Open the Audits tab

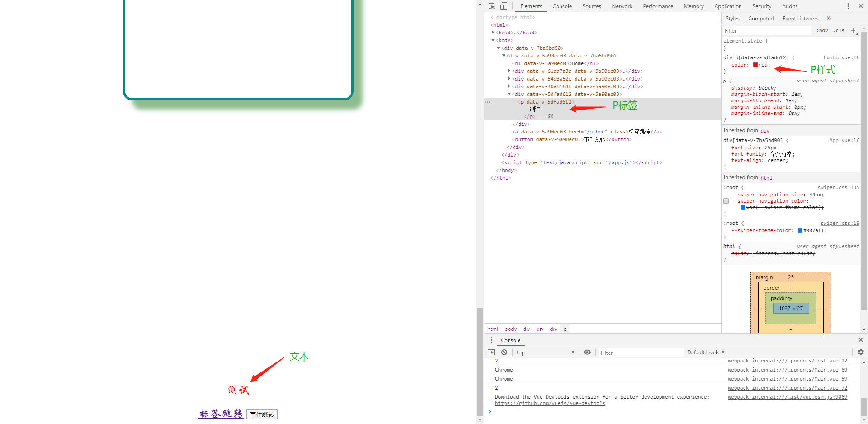pyautogui.click(x=790, y=6)
